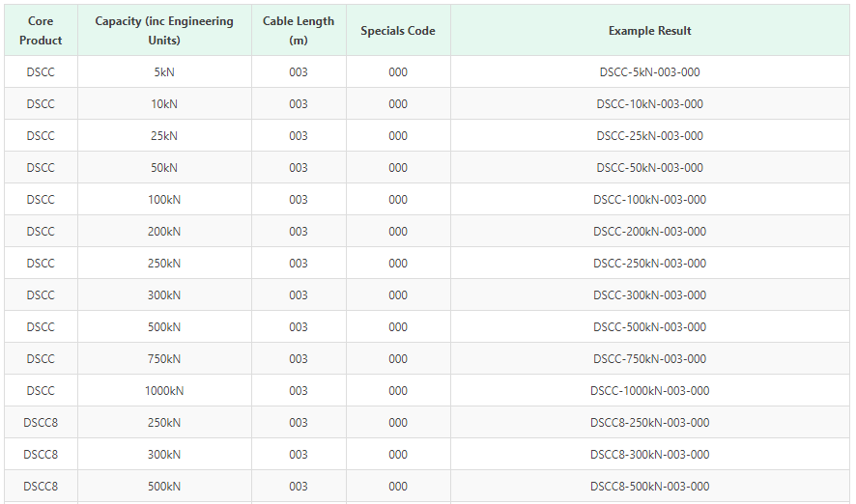Click the DSCC8-500kN-003-000 result cell
The image size is (856, 504).
coord(649,487)
